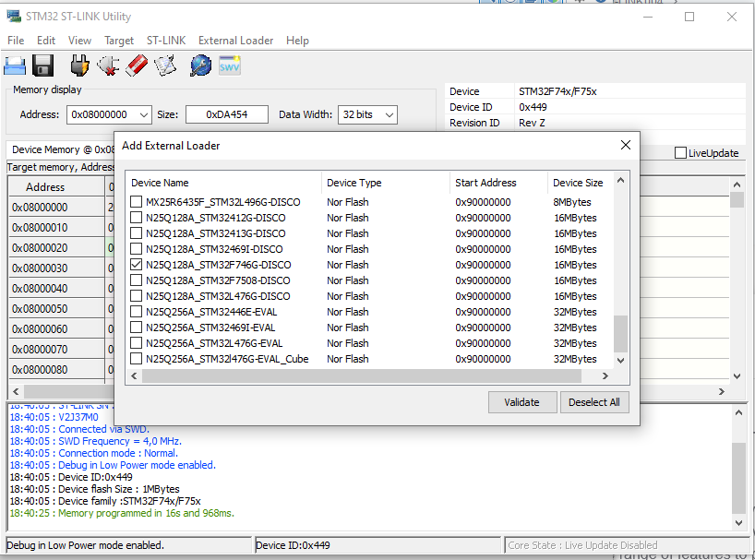Uncheck N25Q128A_STM32F746G-DISCO loader
Screen dimensions: 755x560
point(137,265)
